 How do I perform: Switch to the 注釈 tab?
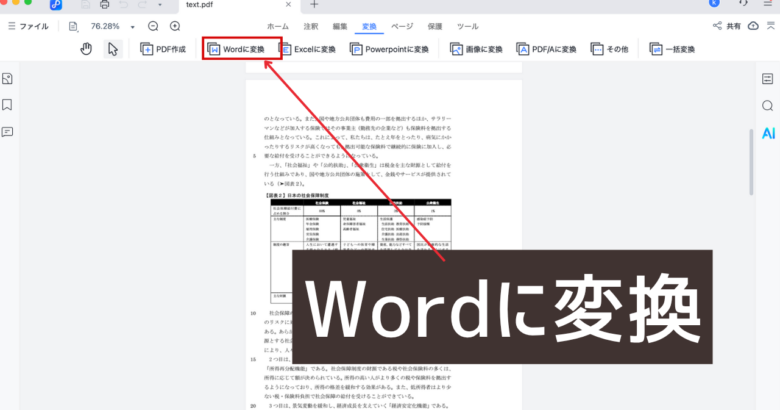point(310,26)
